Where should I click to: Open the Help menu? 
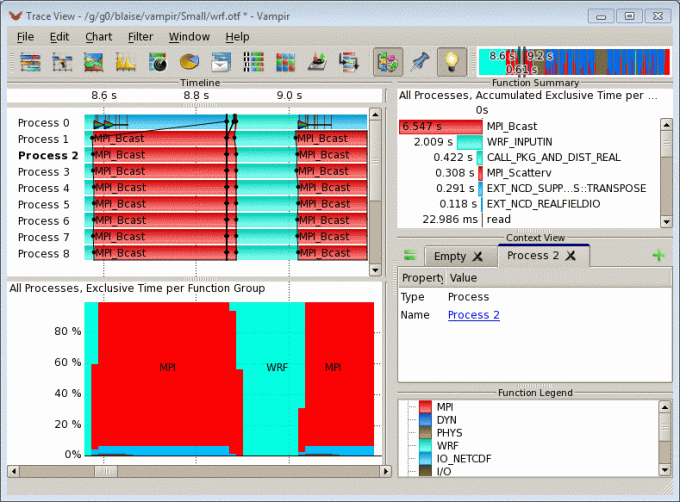pyautogui.click(x=237, y=37)
